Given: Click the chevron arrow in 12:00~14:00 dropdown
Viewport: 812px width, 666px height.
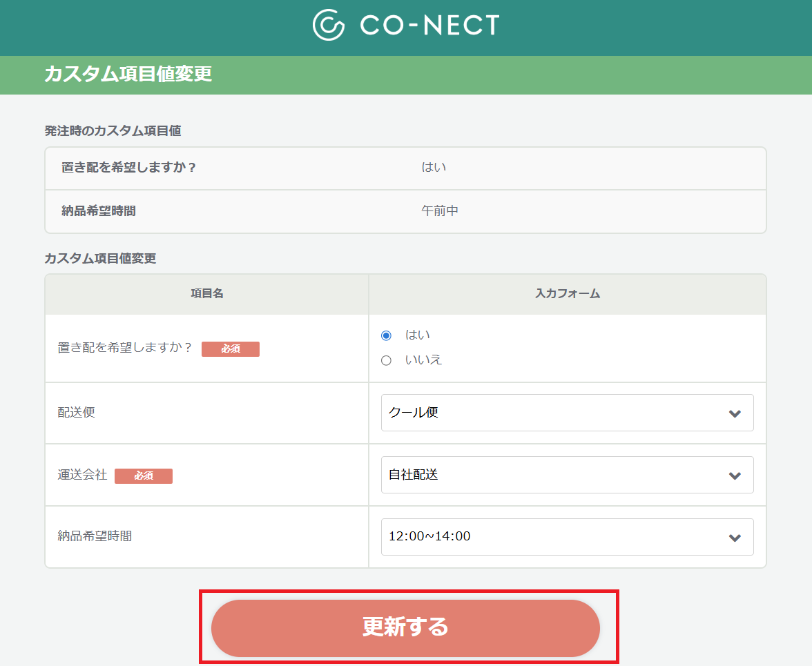Looking at the screenshot, I should point(735,538).
